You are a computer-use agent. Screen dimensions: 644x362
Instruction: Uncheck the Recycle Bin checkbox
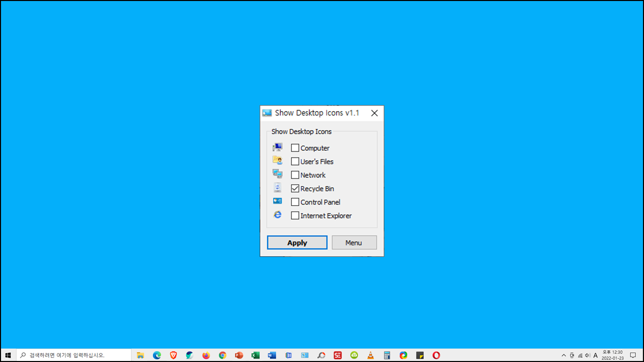coord(295,189)
